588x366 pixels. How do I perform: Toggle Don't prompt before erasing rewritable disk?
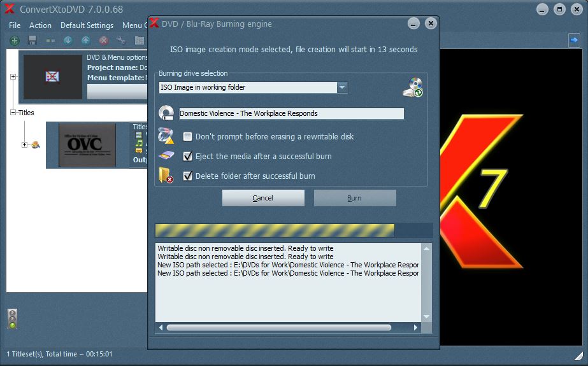pos(187,136)
